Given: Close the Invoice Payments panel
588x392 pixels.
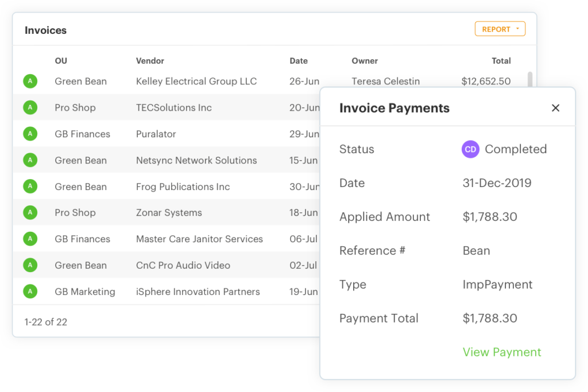Looking at the screenshot, I should [x=555, y=108].
